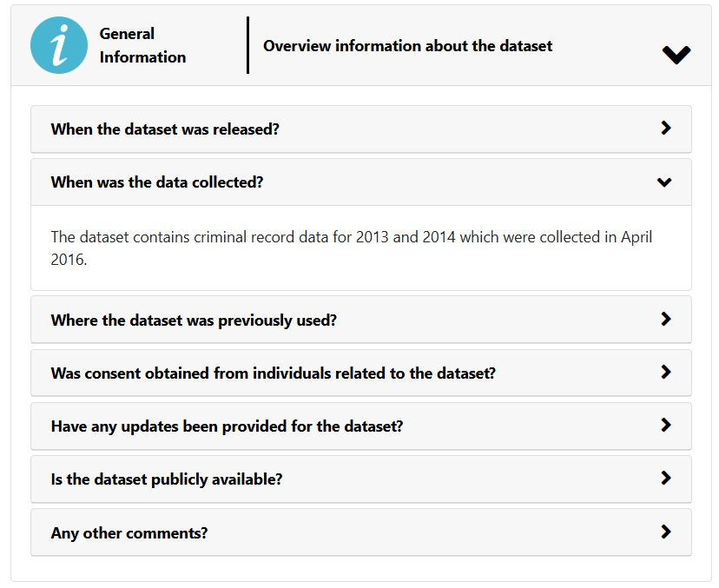This screenshot has height=588, width=719.
Task: Collapse the General Information section with large chevron
Action: click(x=676, y=54)
